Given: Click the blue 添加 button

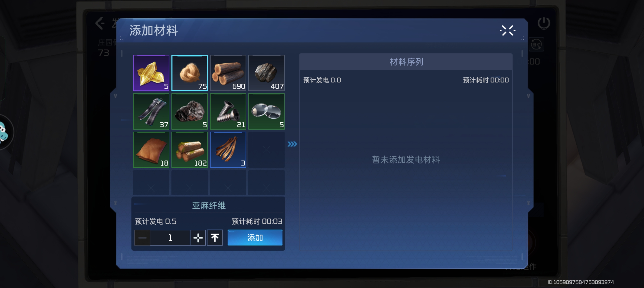Looking at the screenshot, I should 255,238.
